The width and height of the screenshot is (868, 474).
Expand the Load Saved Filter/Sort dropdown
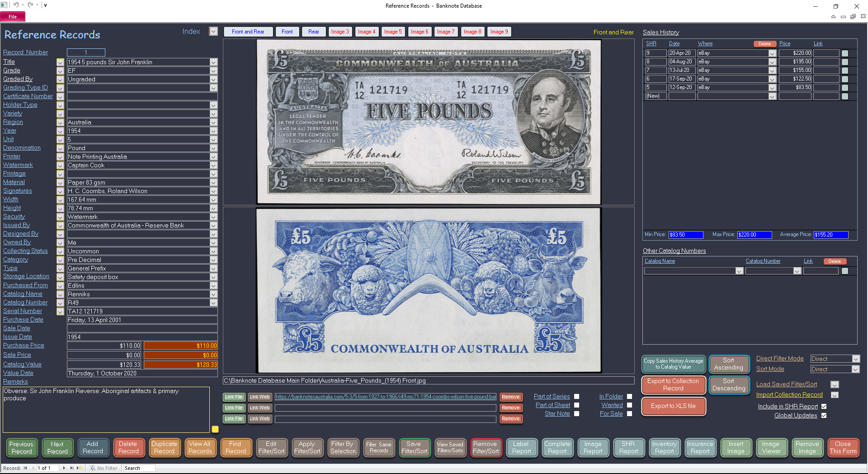click(x=835, y=384)
